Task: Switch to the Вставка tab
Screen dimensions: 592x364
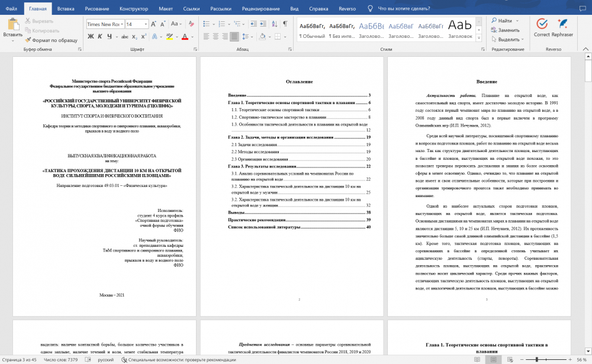Action: pyautogui.click(x=66, y=8)
